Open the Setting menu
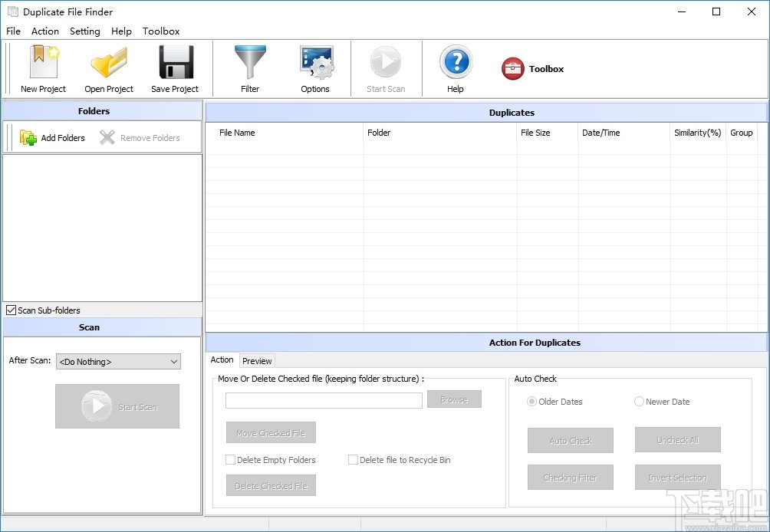 point(84,31)
